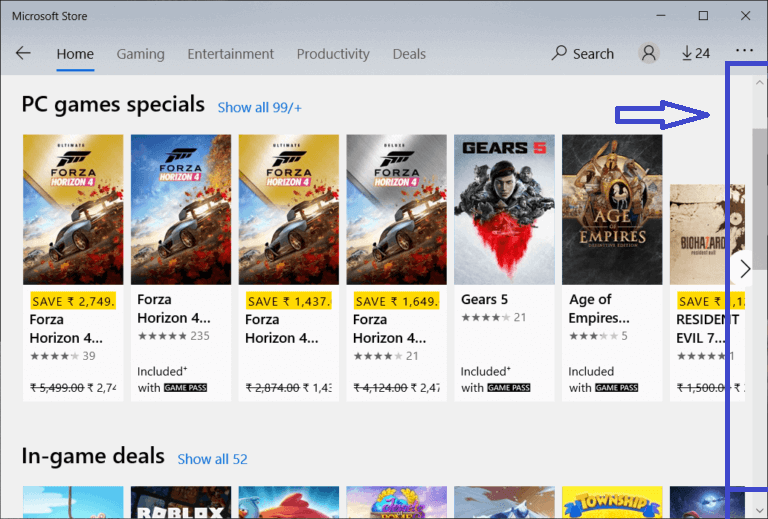
Task: Open the Deals tab
Action: [409, 54]
